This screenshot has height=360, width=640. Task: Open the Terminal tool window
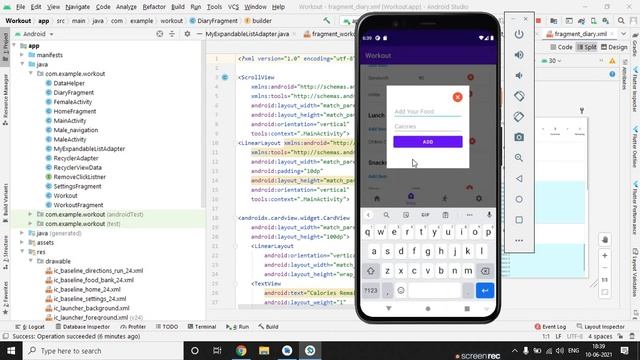pyautogui.click(x=202, y=327)
